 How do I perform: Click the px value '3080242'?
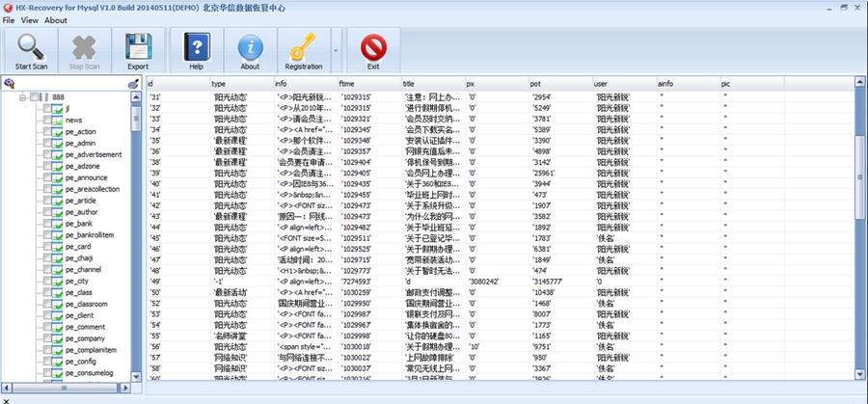click(x=483, y=282)
